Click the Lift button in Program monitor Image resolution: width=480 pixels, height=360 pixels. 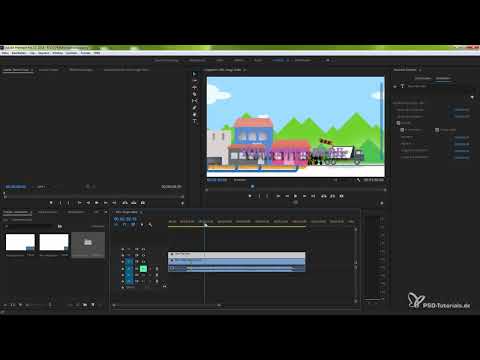pos(323,196)
